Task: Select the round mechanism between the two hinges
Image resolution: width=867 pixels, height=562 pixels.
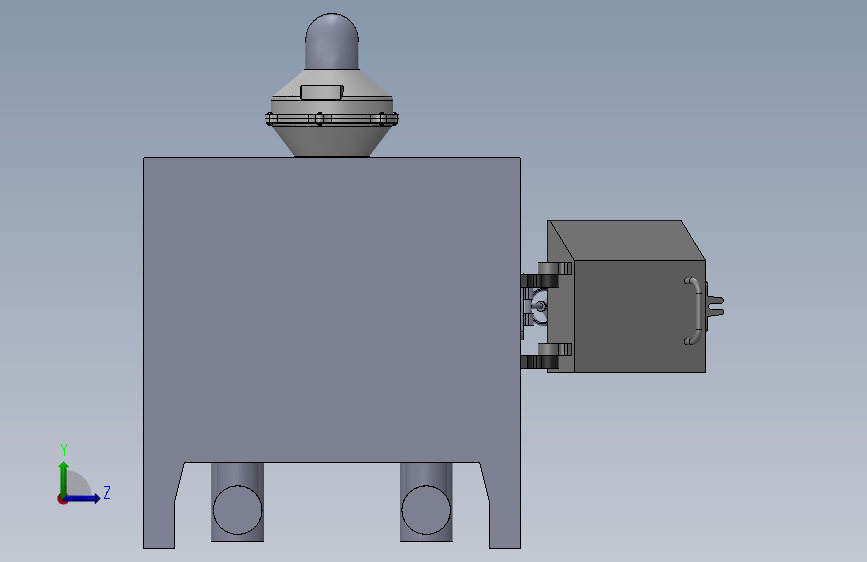Action: pyautogui.click(x=537, y=307)
